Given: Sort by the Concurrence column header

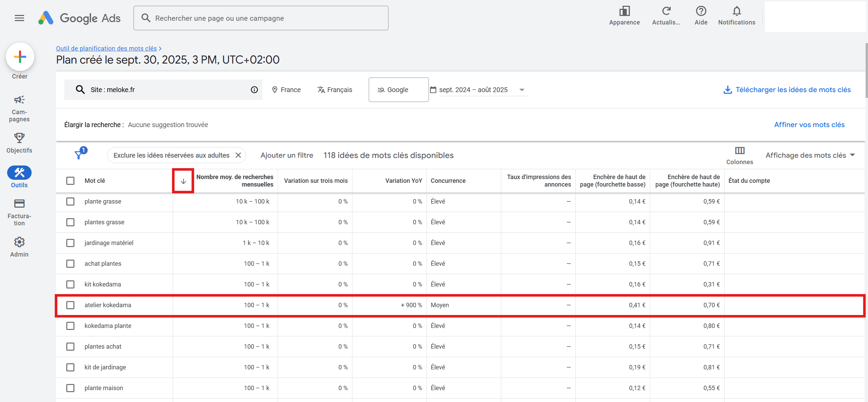Looking at the screenshot, I should click(448, 181).
